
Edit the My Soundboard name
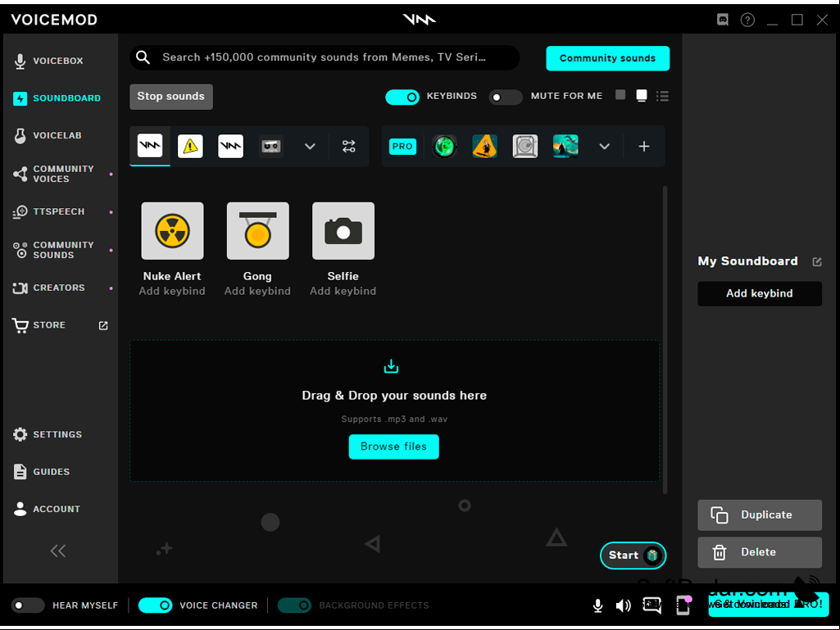[817, 261]
